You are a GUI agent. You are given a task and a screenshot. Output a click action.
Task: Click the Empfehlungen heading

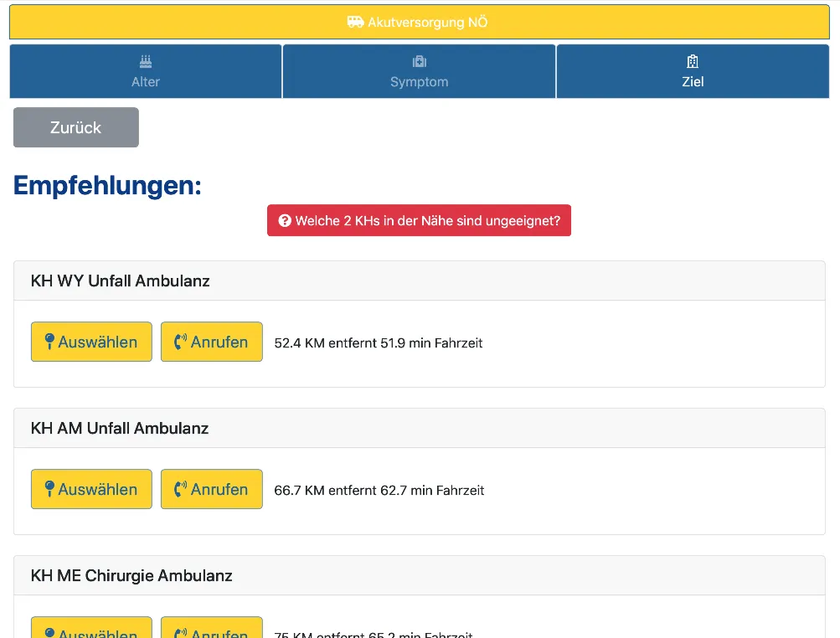(x=107, y=186)
